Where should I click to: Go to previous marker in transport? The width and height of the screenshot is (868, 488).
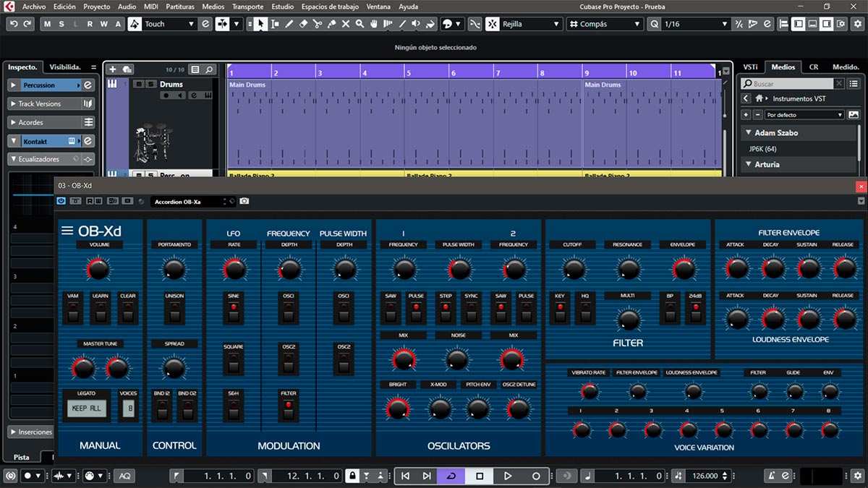pos(405,476)
